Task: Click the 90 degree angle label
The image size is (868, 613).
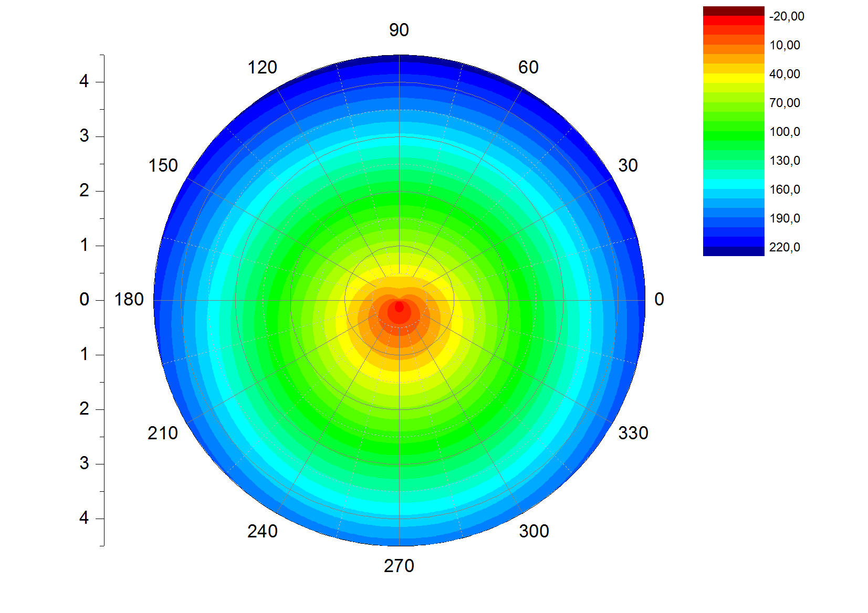Action: coord(399,30)
